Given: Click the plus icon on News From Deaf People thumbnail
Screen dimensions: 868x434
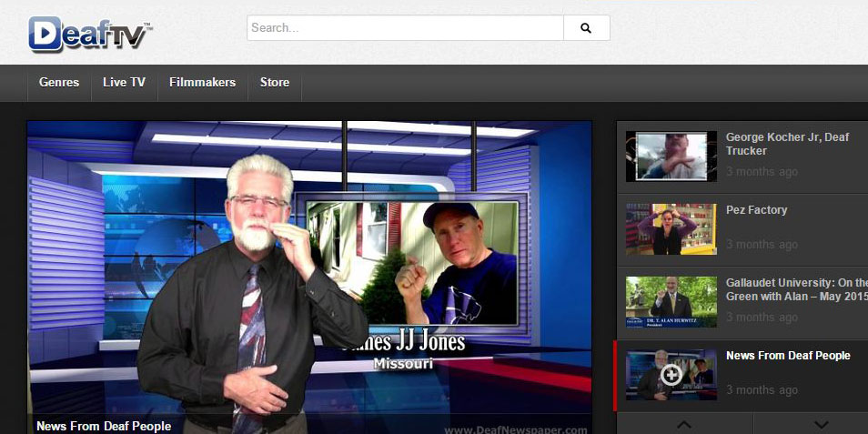Looking at the screenshot, I should pyautogui.click(x=671, y=375).
